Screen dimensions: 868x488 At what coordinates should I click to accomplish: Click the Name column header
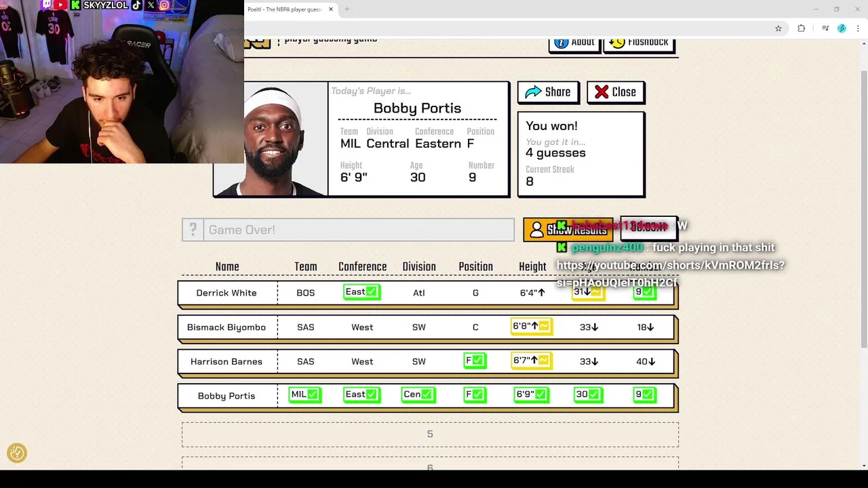pyautogui.click(x=227, y=267)
